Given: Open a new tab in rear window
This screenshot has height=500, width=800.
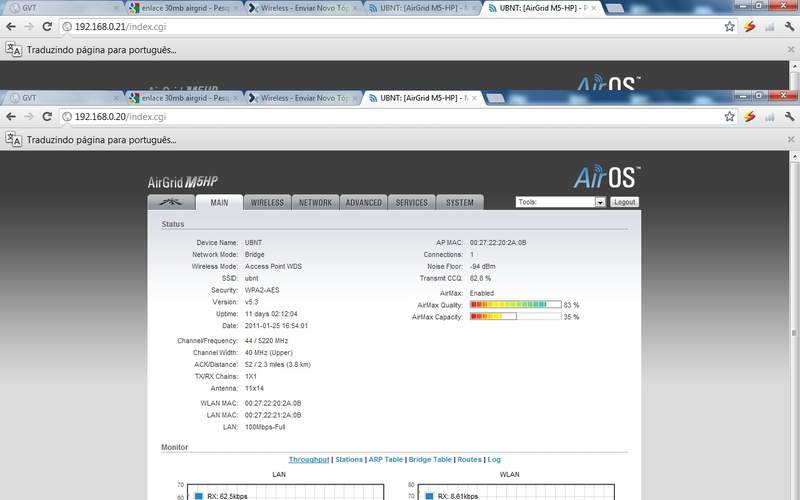Looking at the screenshot, I should pos(615,8).
